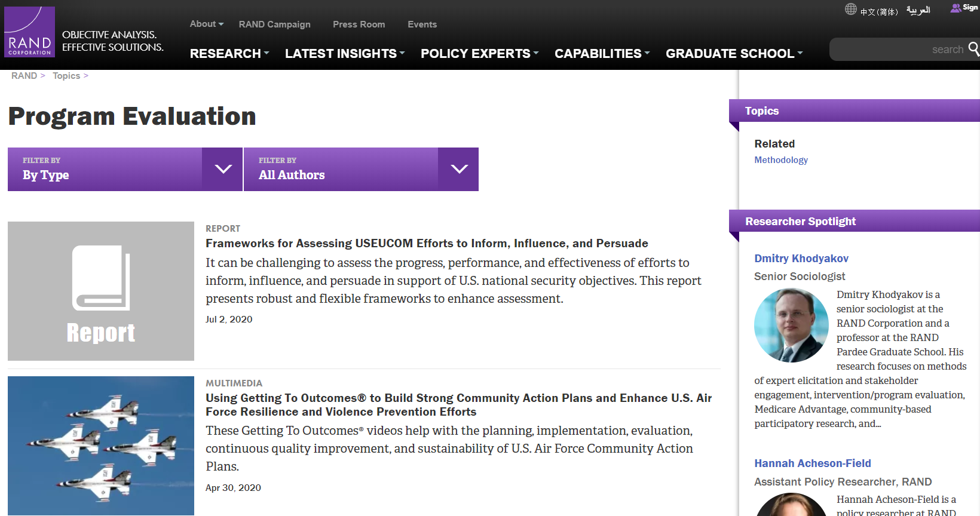Open the Methodology related topic
The image size is (980, 516).
tap(781, 160)
